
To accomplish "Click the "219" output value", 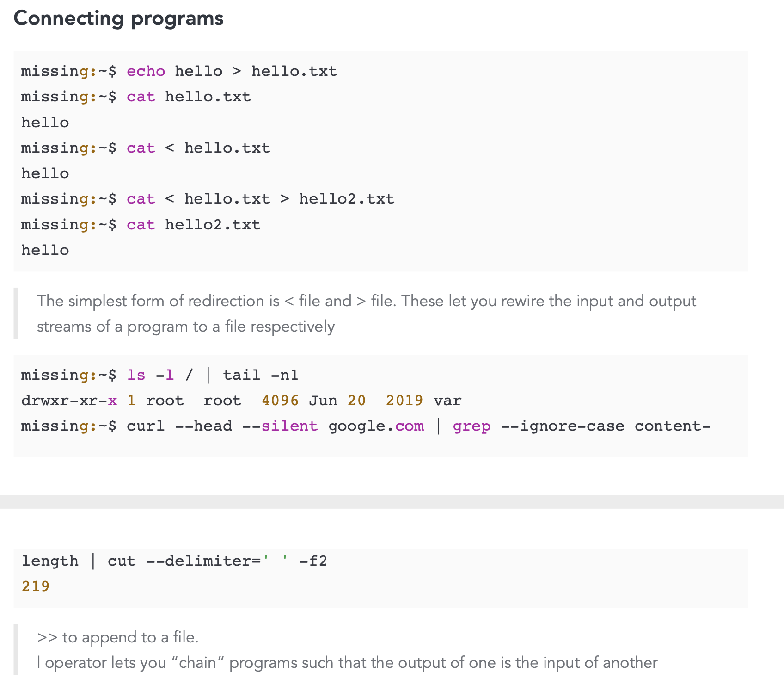I will (x=36, y=586).
